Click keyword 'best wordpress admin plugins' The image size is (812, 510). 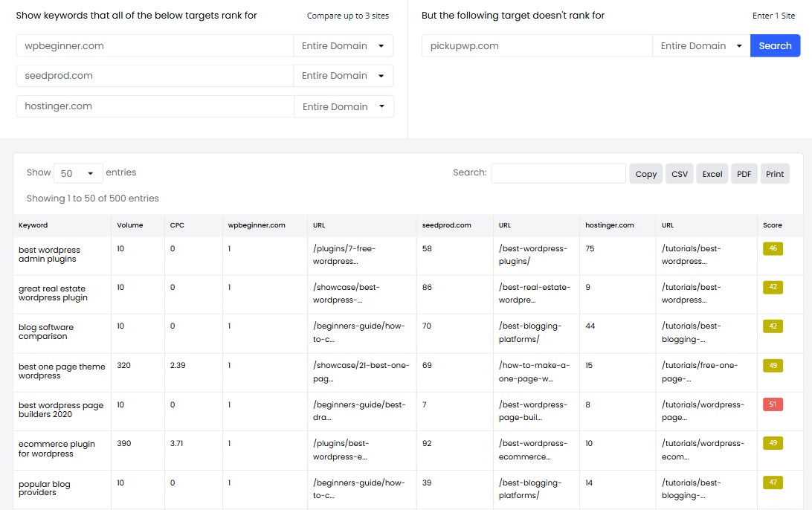(x=49, y=254)
